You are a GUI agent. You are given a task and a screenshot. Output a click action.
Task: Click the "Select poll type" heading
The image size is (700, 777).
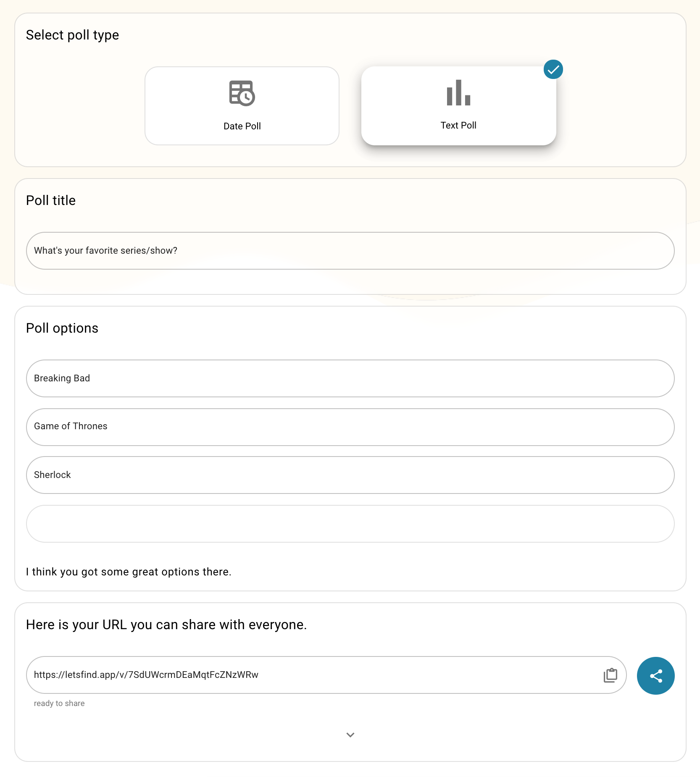click(x=72, y=35)
